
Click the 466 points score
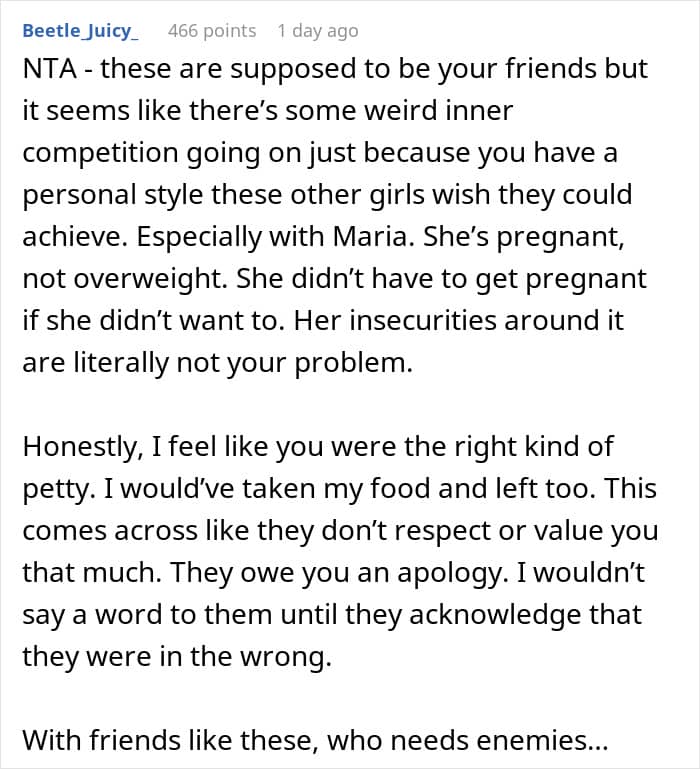click(x=211, y=31)
